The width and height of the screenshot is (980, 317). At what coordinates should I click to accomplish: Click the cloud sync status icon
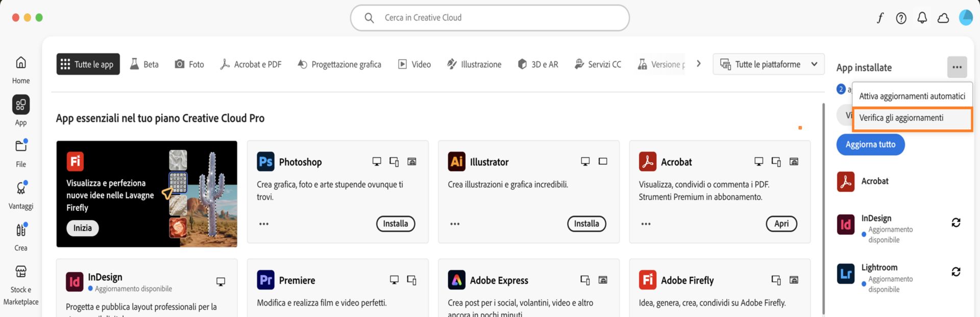point(943,18)
